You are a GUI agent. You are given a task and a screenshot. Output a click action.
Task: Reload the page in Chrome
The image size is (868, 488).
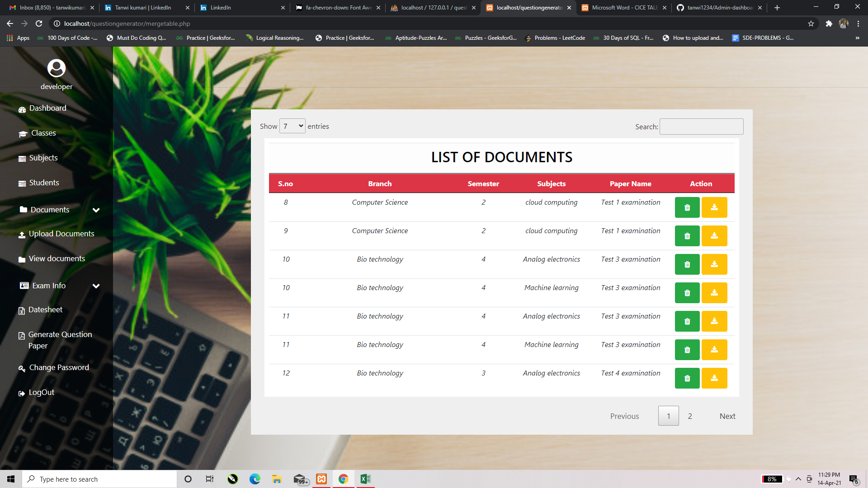[39, 23]
